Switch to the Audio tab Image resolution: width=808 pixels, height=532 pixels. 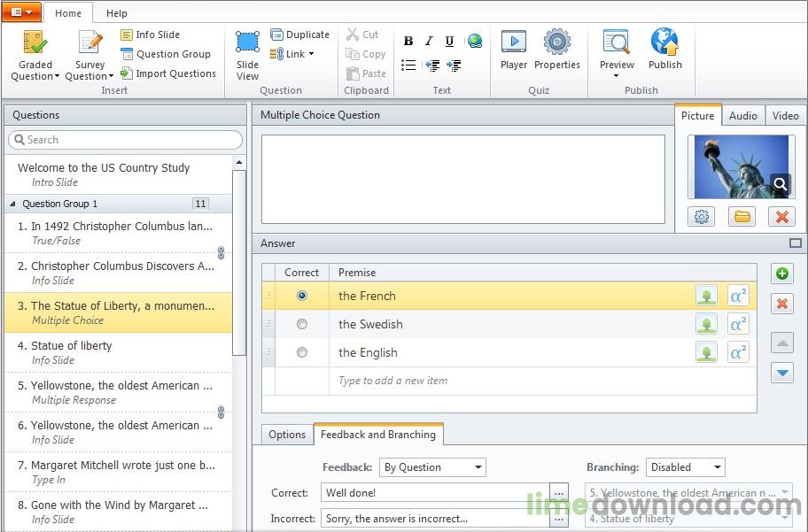click(743, 115)
